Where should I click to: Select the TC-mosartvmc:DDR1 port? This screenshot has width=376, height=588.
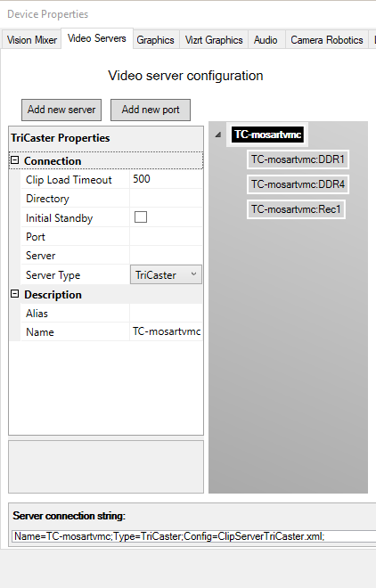point(298,159)
